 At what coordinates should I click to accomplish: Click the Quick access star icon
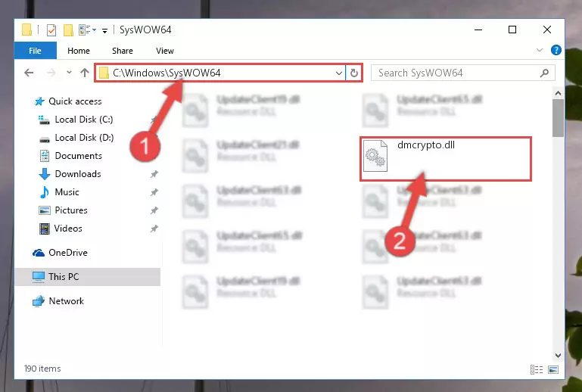tap(39, 101)
